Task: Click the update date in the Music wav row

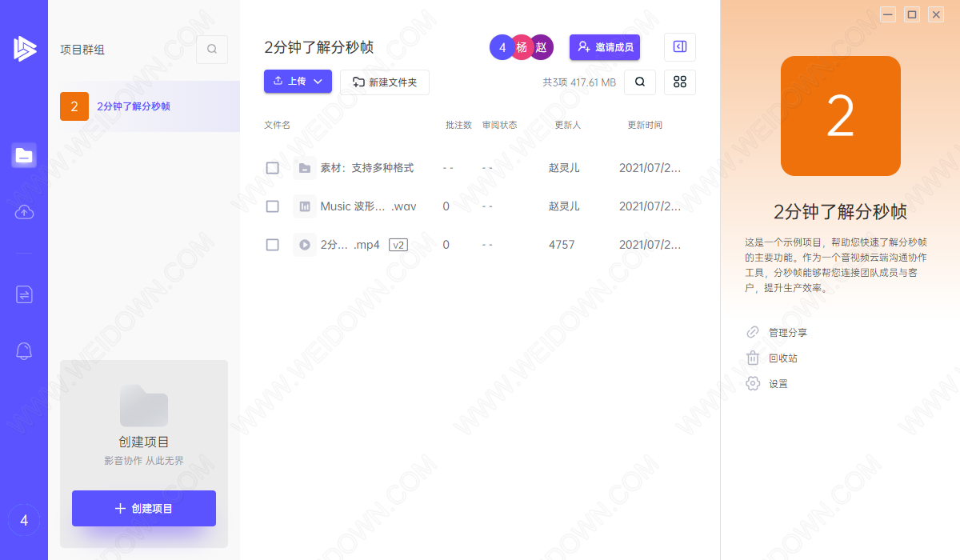Action: pos(650,206)
